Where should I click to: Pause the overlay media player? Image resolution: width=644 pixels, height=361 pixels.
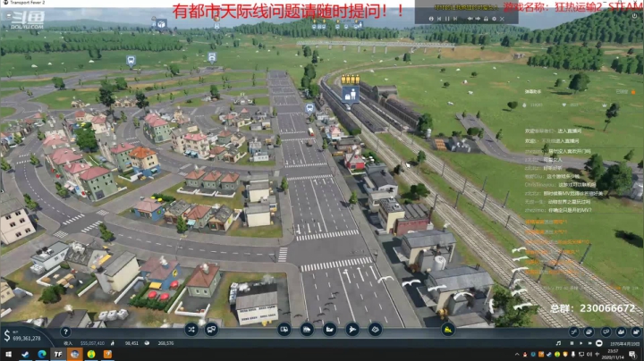447,19
